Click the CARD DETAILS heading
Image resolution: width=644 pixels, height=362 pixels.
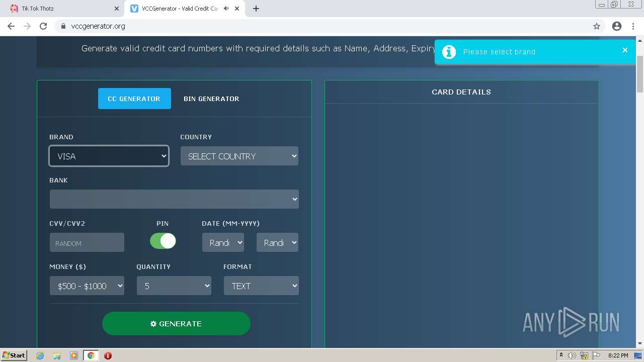461,92
